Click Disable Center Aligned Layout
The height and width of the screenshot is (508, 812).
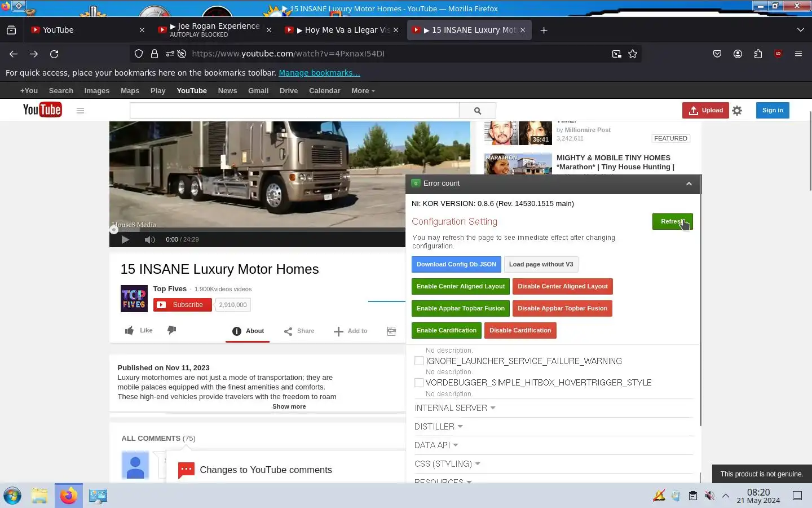[x=563, y=286]
